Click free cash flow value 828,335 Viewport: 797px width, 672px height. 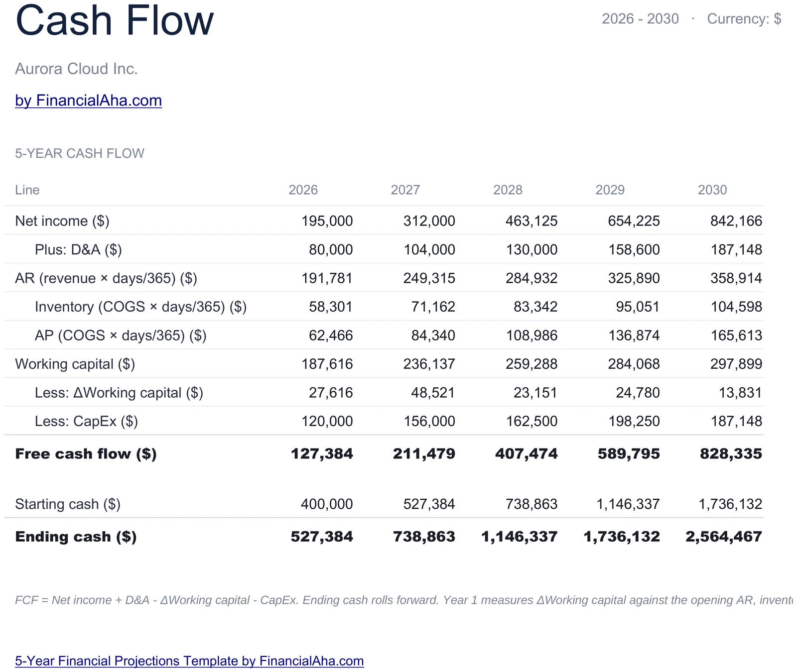pos(731,453)
